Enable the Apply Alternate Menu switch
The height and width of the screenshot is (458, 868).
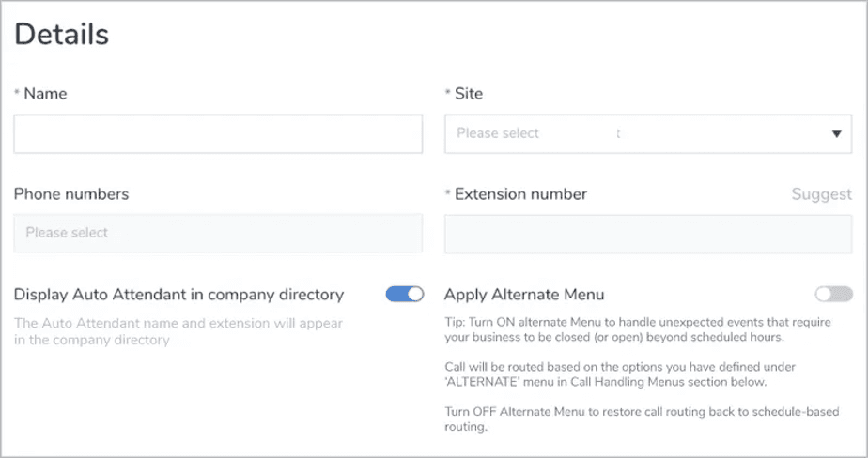point(833,295)
